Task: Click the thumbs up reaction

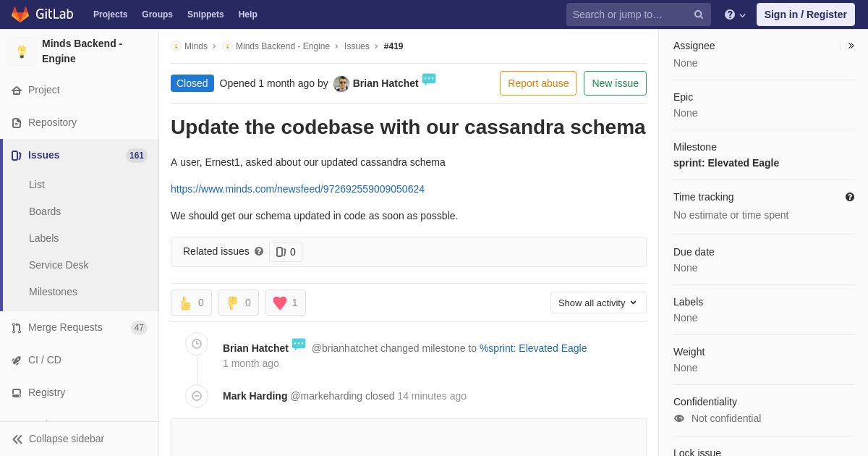Action: pyautogui.click(x=191, y=303)
